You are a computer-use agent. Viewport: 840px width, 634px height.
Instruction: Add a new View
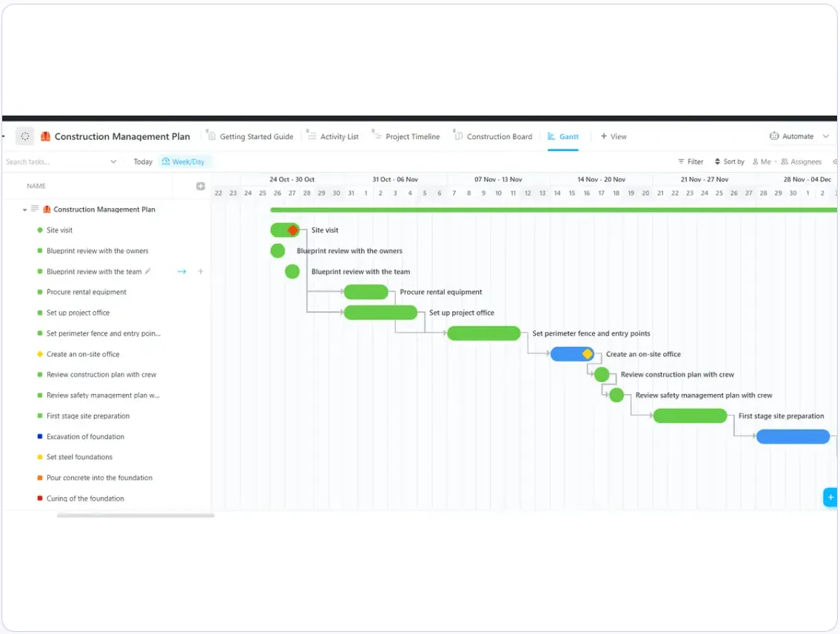614,136
